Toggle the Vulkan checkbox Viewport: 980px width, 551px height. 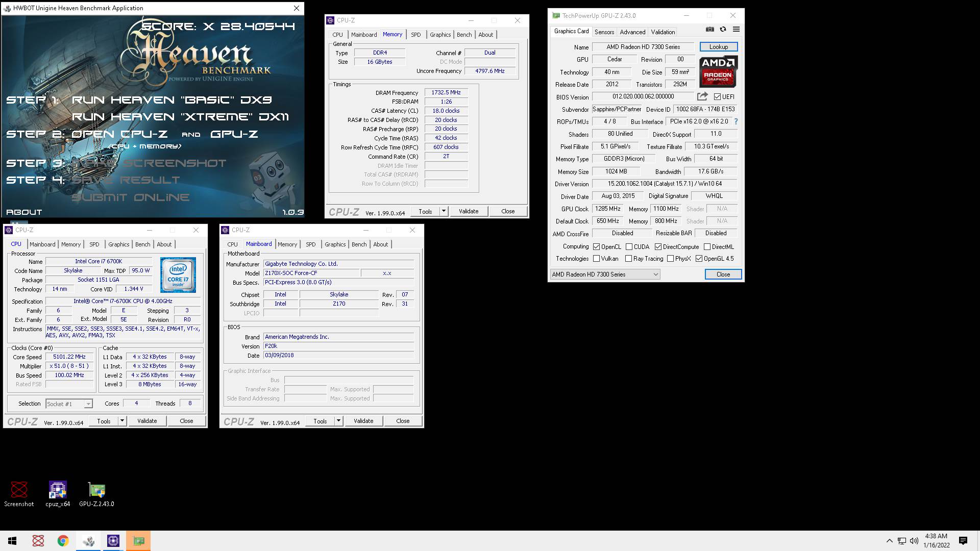click(596, 259)
